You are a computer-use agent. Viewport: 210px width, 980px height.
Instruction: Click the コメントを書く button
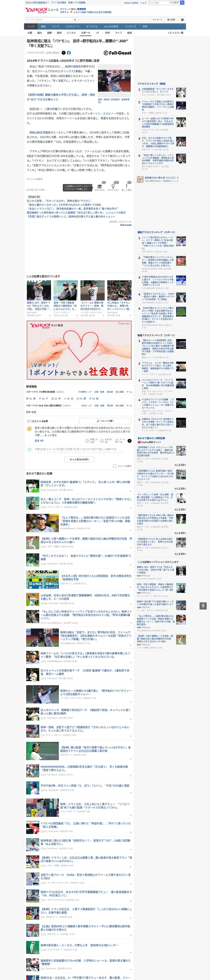pos(105,421)
